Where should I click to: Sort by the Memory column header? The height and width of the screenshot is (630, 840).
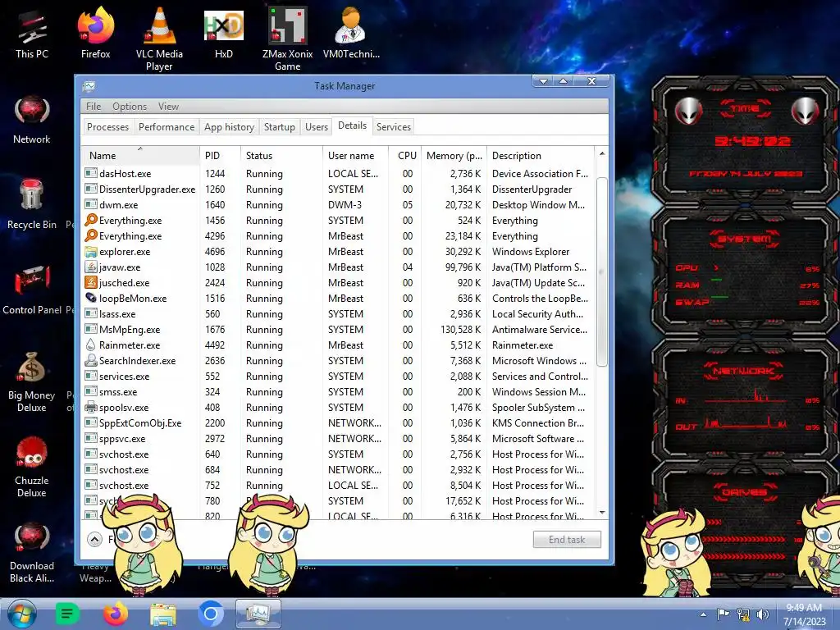454,155
